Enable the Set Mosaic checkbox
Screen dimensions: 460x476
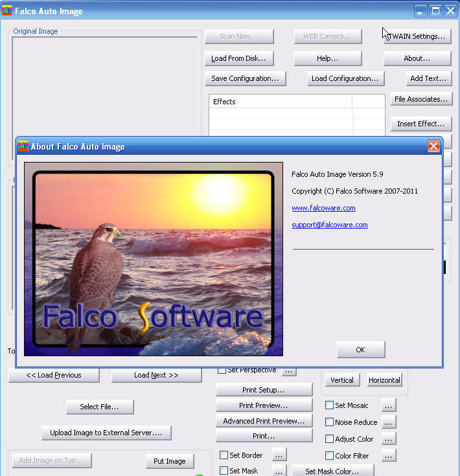coord(329,405)
